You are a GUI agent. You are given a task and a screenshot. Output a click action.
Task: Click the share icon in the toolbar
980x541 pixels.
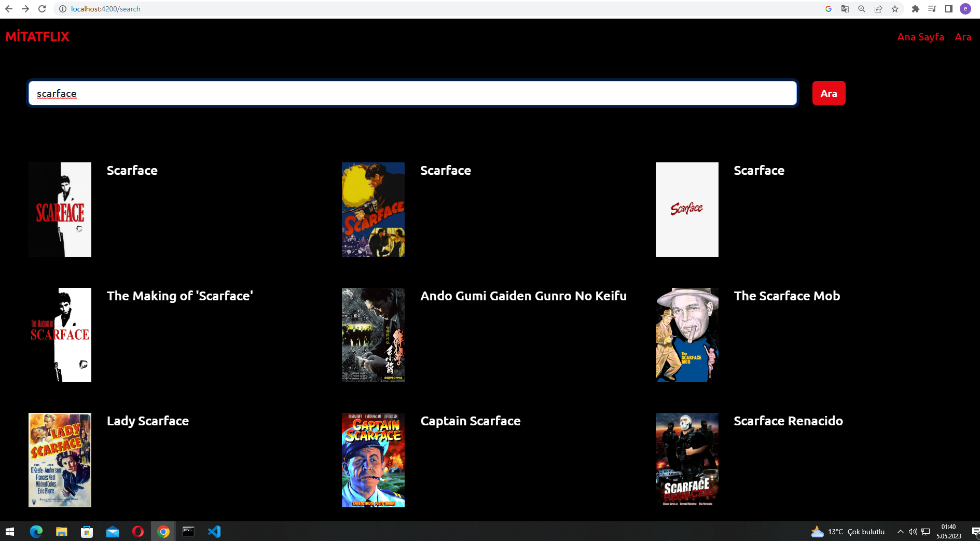[878, 9]
